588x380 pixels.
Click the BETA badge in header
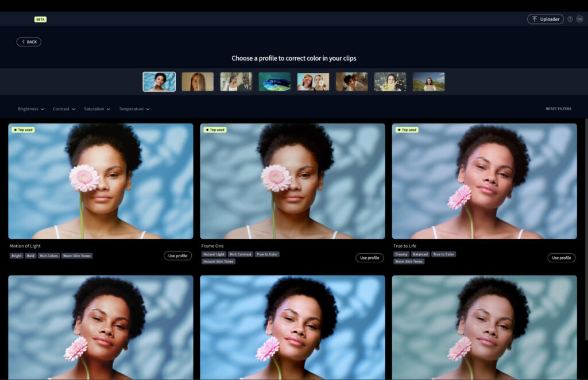pos(40,19)
